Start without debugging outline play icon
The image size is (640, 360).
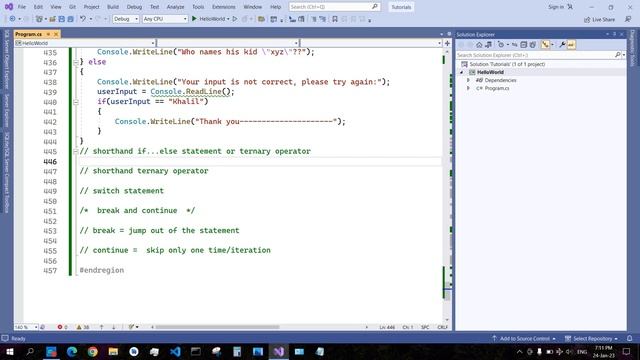pos(235,19)
